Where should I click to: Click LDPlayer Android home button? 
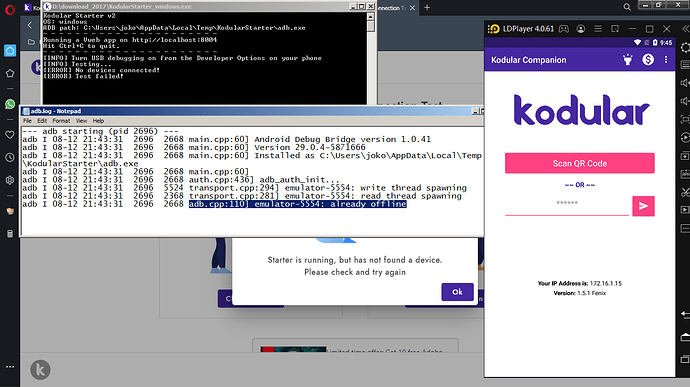[685, 337]
